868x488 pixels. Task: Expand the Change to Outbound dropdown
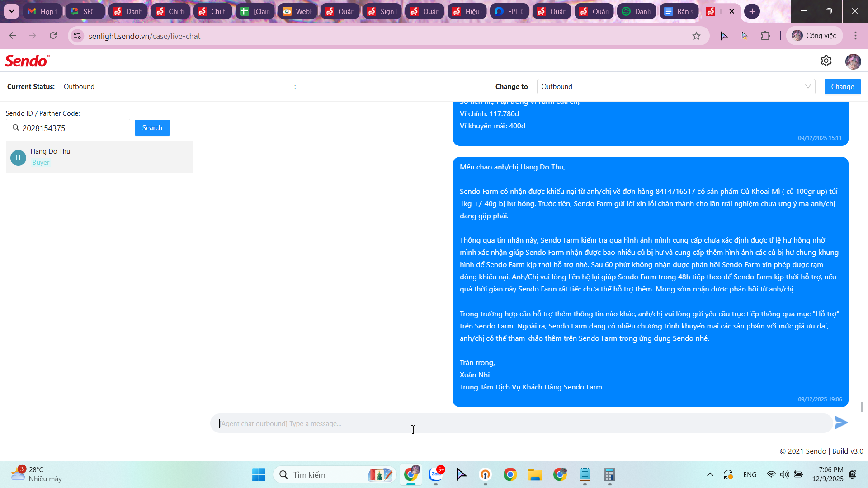tap(676, 87)
